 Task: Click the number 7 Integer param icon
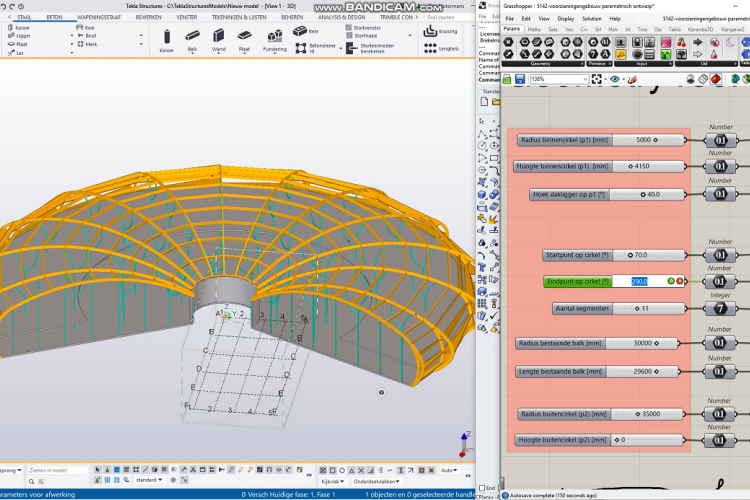point(593,54)
